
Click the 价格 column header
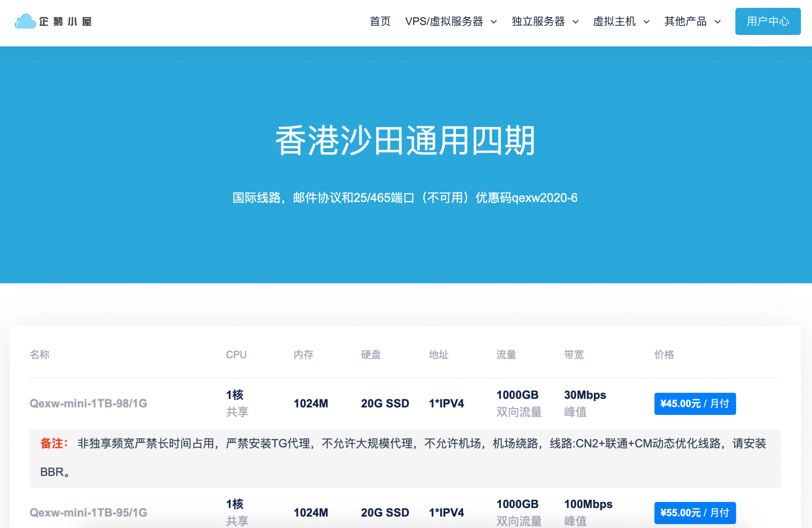[664, 354]
